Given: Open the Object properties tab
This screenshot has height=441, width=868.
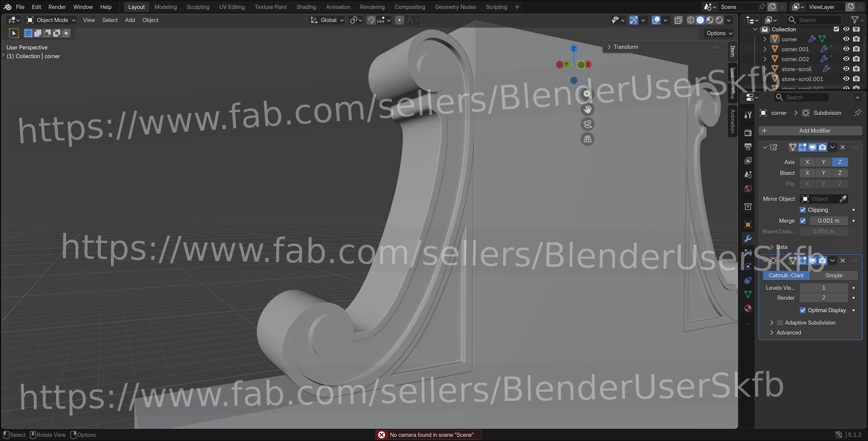Looking at the screenshot, I should tap(748, 225).
